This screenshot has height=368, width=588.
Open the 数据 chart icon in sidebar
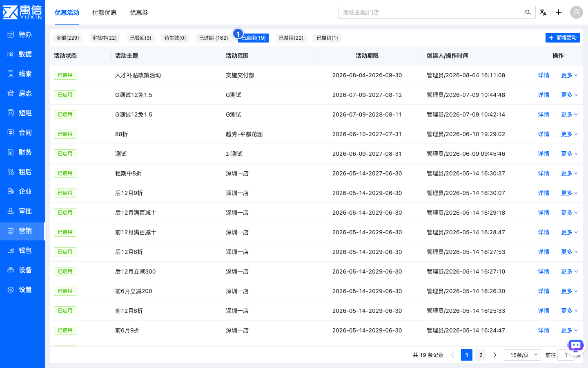pyautogui.click(x=11, y=54)
